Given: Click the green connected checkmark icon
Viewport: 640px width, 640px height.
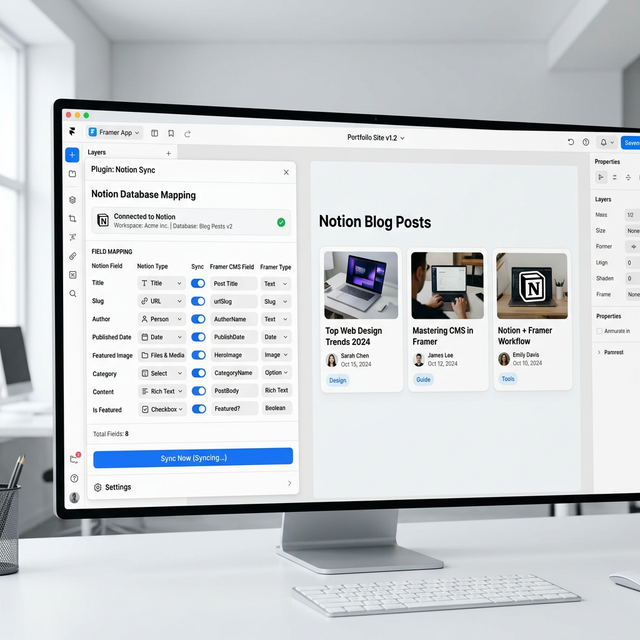Looking at the screenshot, I should [281, 222].
